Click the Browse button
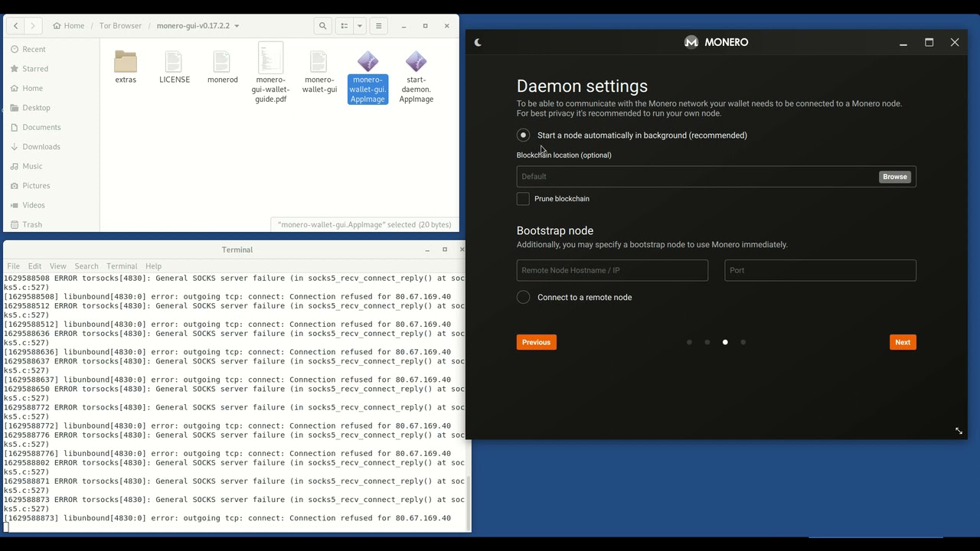Viewport: 980px width, 551px height. [895, 177]
